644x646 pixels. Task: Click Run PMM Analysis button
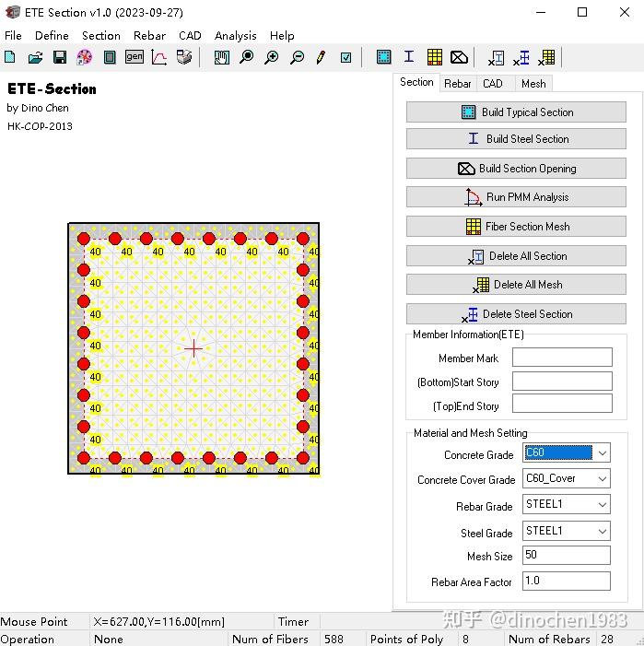point(516,197)
